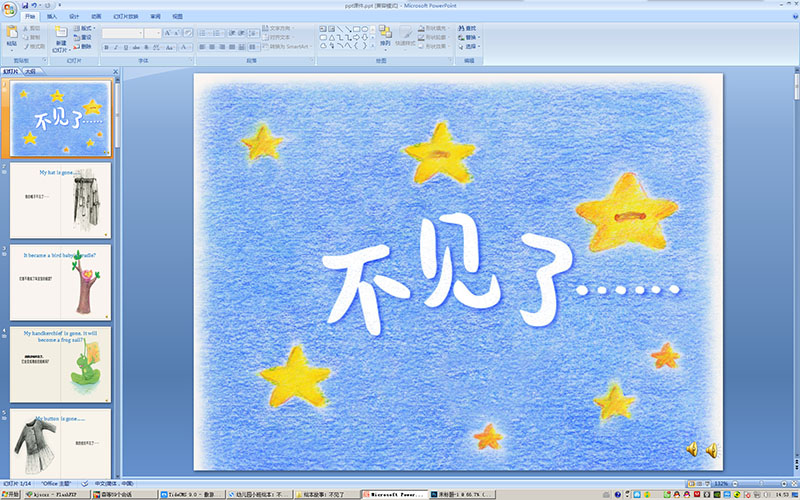Image resolution: width=800 pixels, height=500 pixels.
Task: Select slide thumbnail 'It became a bird baby cradle?'
Action: click(x=60, y=283)
